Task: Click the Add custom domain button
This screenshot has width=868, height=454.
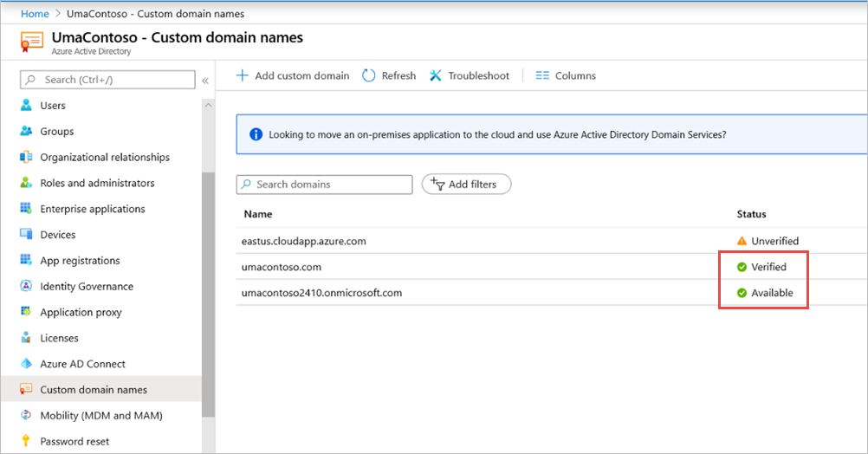Action: point(293,75)
